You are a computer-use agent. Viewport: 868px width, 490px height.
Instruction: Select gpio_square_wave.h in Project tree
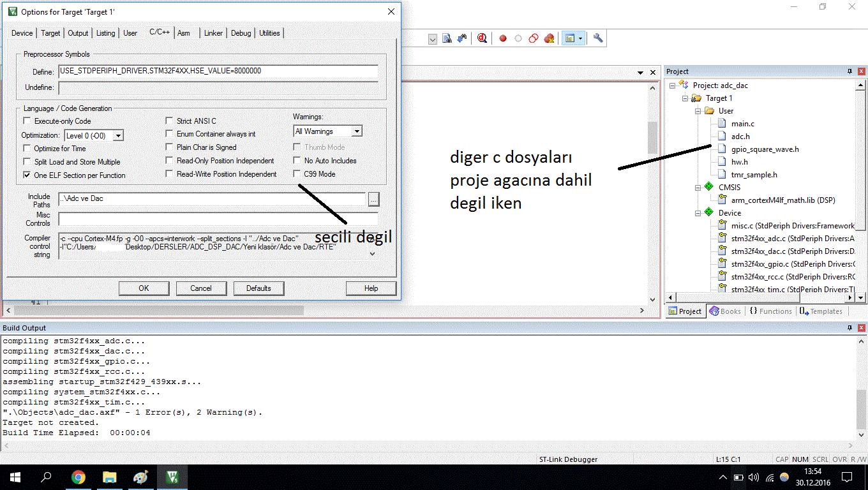[x=765, y=149]
